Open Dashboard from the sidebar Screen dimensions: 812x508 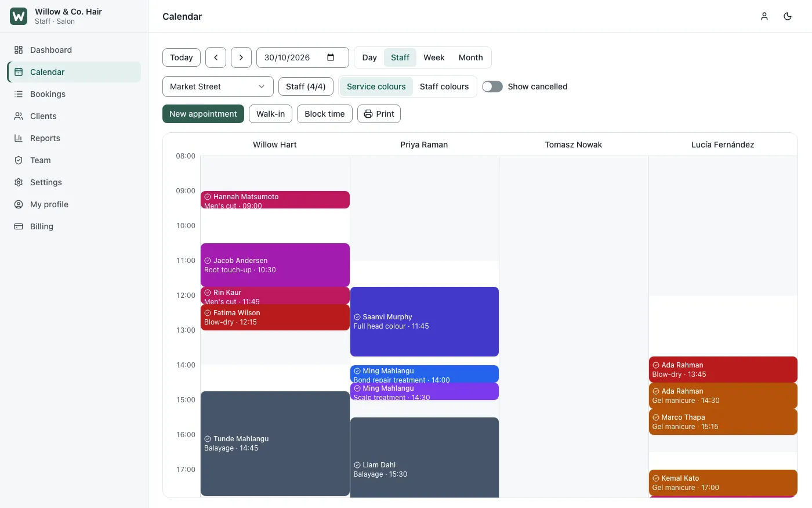click(x=74, y=50)
